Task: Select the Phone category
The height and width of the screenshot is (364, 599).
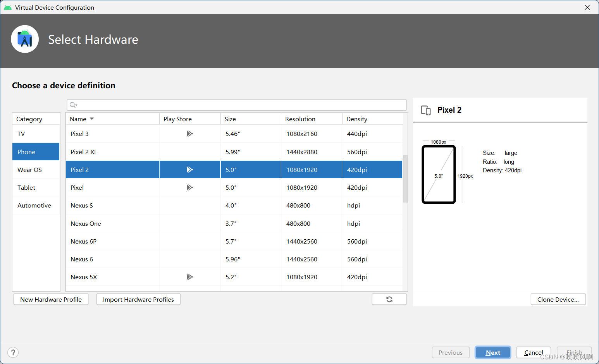Action: 36,152
